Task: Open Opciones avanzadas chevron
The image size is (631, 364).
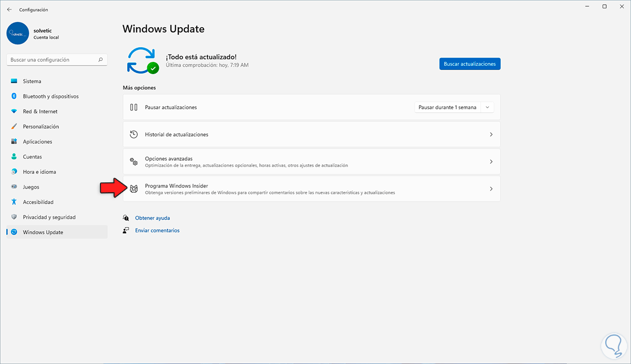Action: pos(491,162)
